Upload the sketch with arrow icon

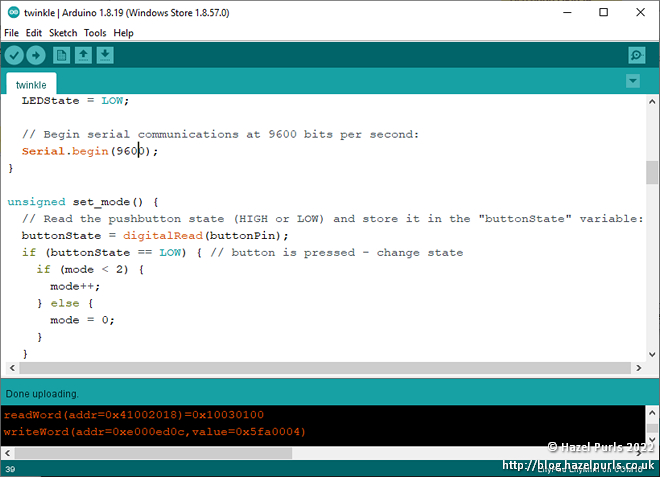[36, 55]
